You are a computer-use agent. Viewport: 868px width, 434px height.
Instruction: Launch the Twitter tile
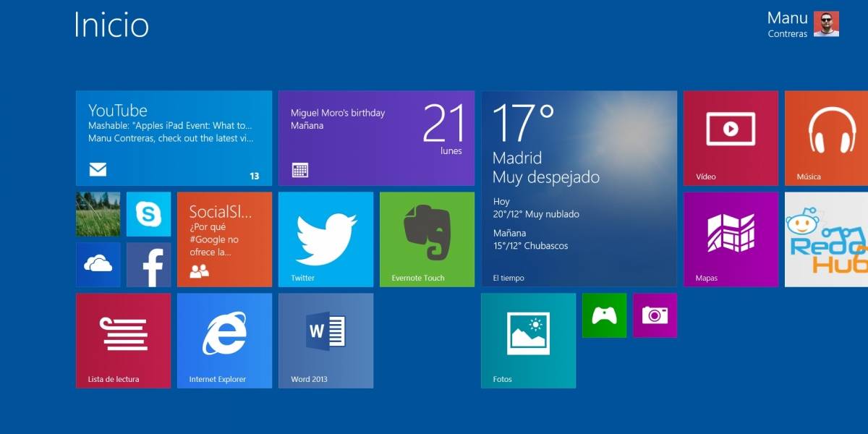(x=325, y=239)
